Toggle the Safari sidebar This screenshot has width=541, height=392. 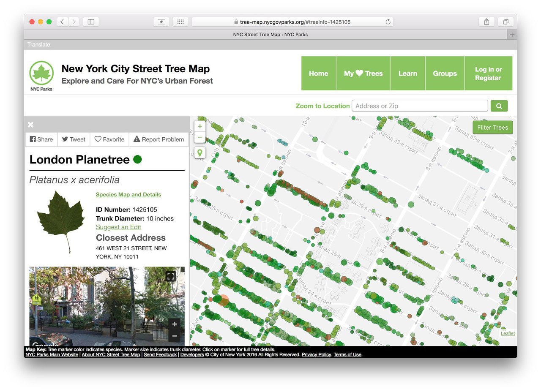[91, 22]
